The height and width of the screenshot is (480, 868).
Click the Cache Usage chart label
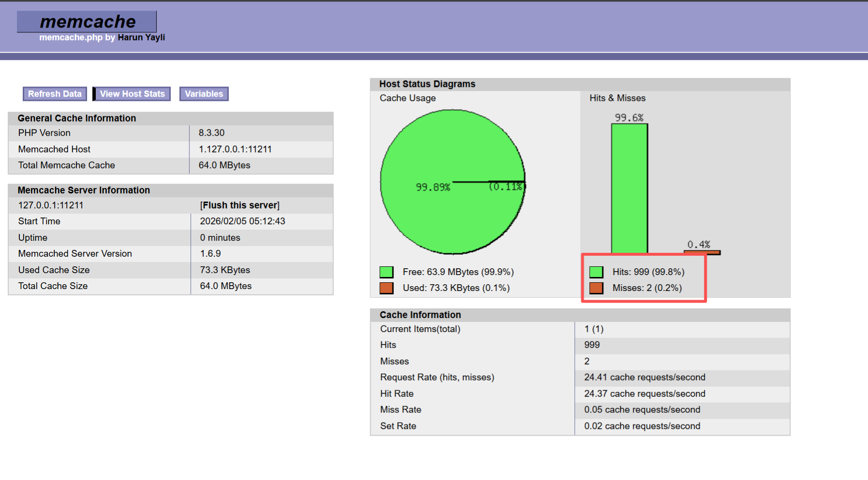(x=407, y=98)
